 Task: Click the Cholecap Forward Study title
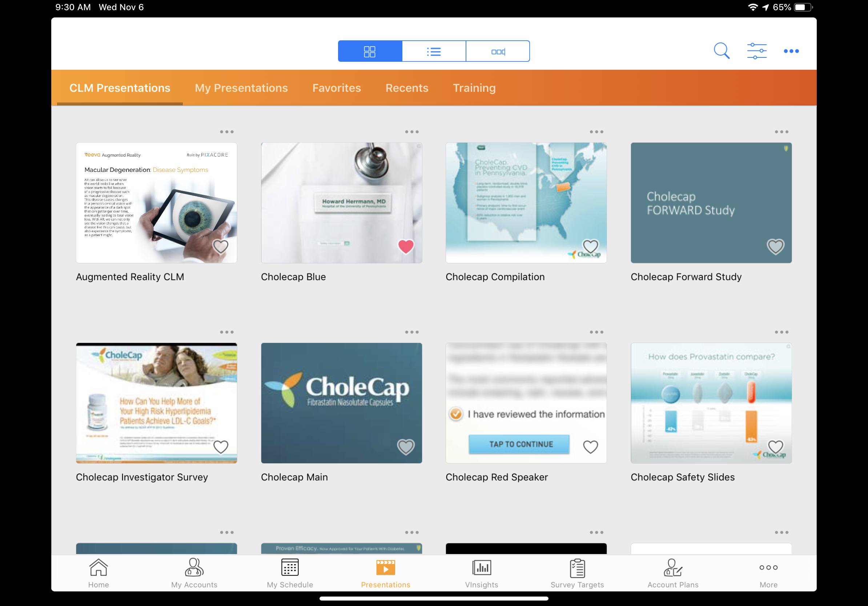(686, 277)
